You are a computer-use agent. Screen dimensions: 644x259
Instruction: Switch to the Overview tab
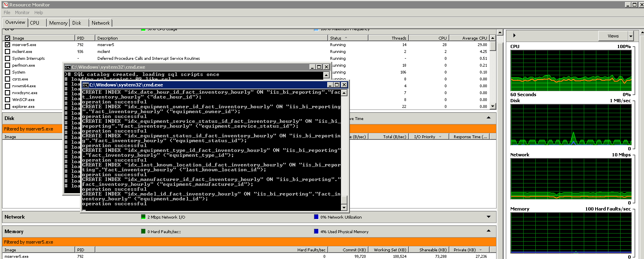(x=15, y=22)
